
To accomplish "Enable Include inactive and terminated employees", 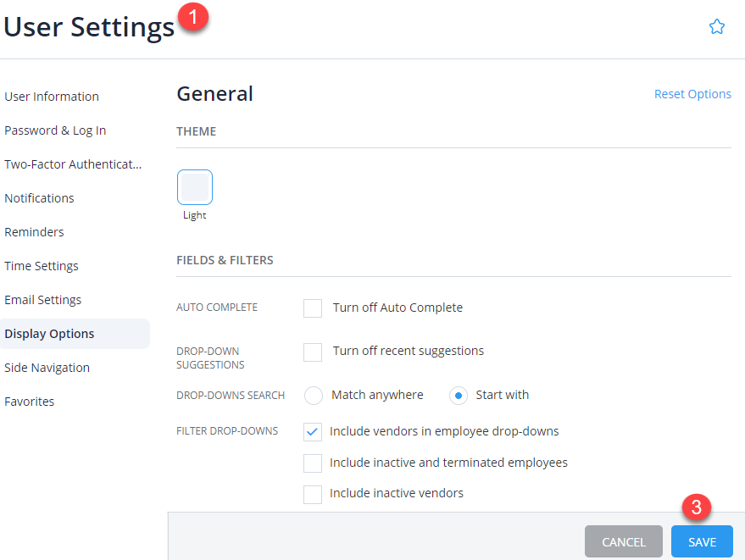I will pos(312,463).
